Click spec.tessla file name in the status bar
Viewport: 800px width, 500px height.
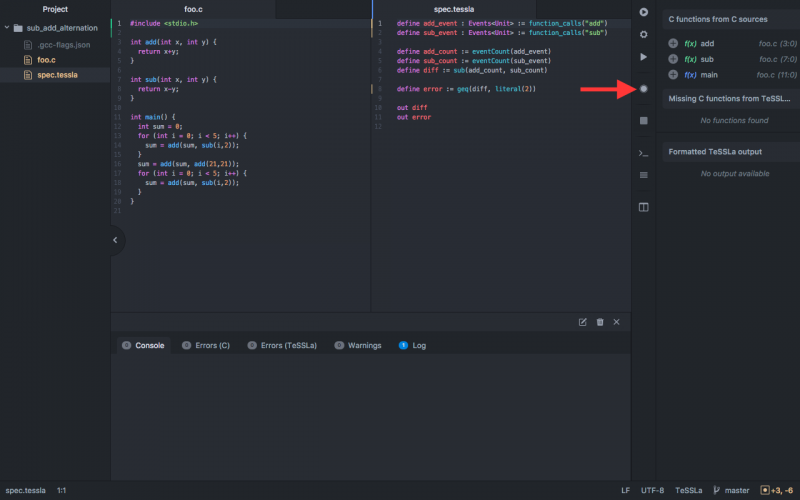[x=26, y=490]
